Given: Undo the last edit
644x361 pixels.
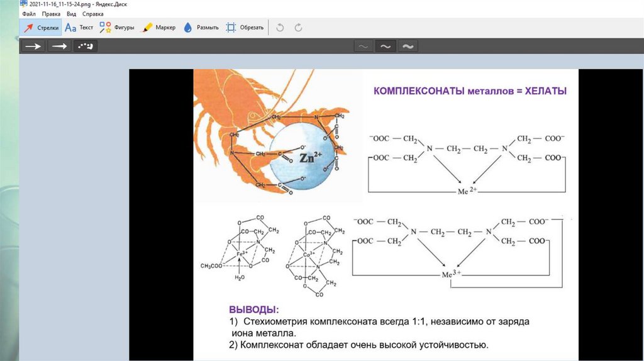Looking at the screenshot, I should coord(280,28).
